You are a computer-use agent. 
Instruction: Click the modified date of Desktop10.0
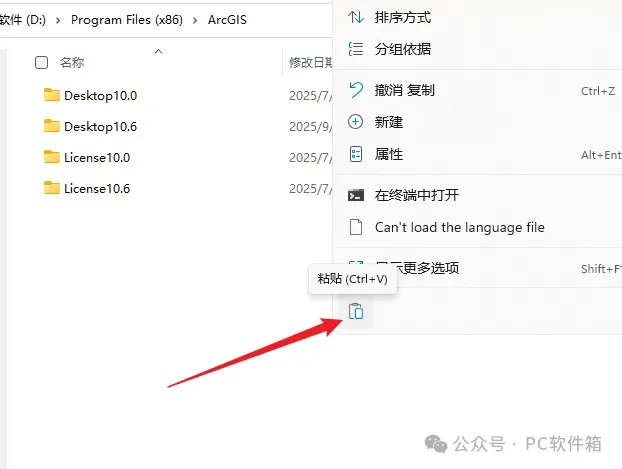pos(311,96)
